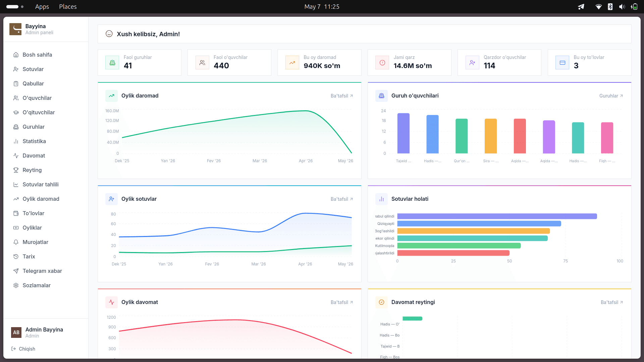Screen dimensions: 644x362
Task: Follow the Guruhlar link in Guruh o'quvchilari
Action: 611,96
